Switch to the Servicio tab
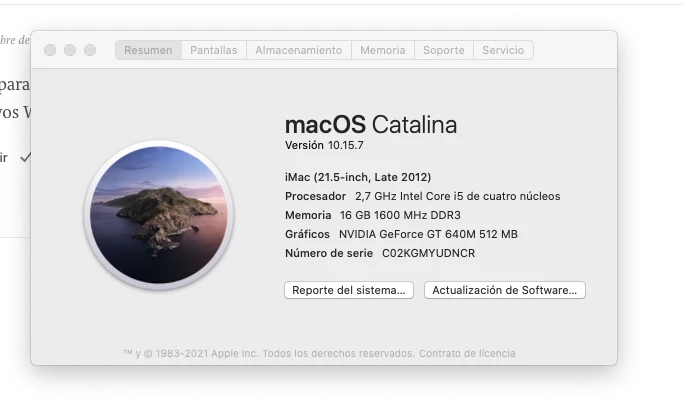 (503, 50)
